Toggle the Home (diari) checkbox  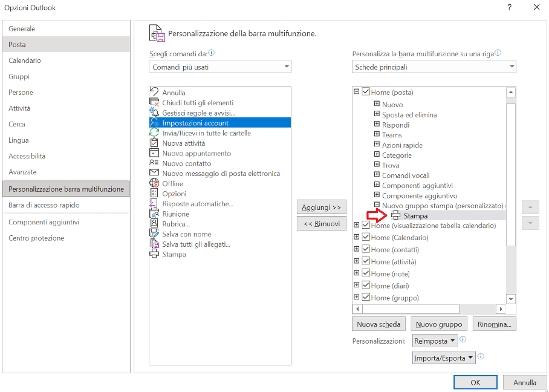pos(366,285)
